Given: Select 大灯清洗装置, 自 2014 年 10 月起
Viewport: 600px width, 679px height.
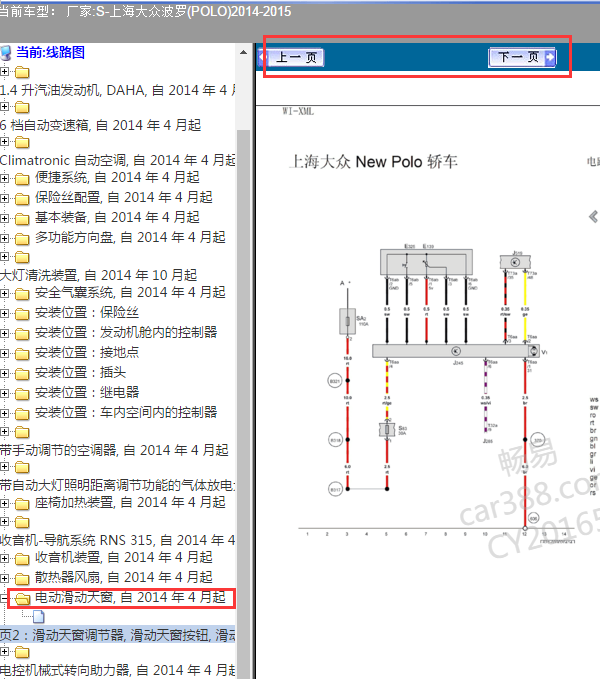Looking at the screenshot, I should 98,275.
